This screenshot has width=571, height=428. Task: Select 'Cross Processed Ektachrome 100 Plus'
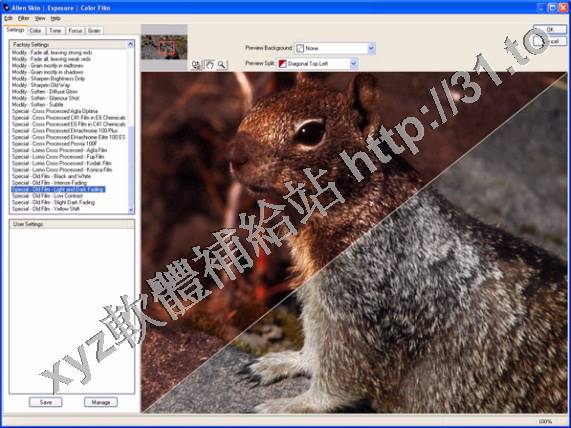pyautogui.click(x=64, y=130)
